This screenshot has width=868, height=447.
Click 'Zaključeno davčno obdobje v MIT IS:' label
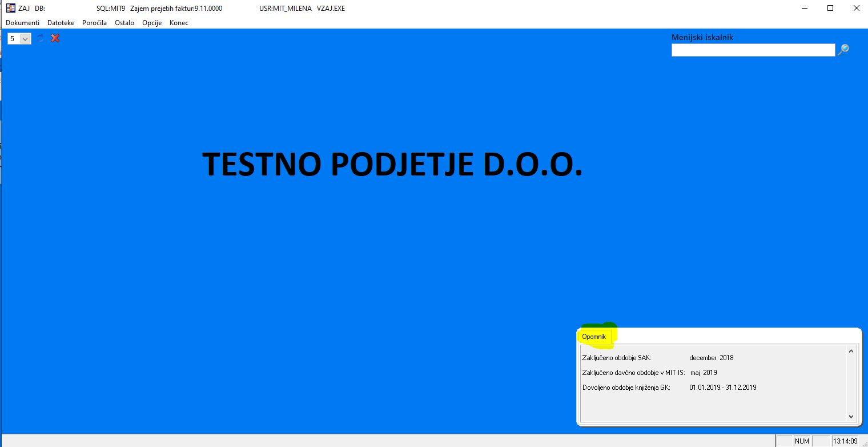(634, 373)
